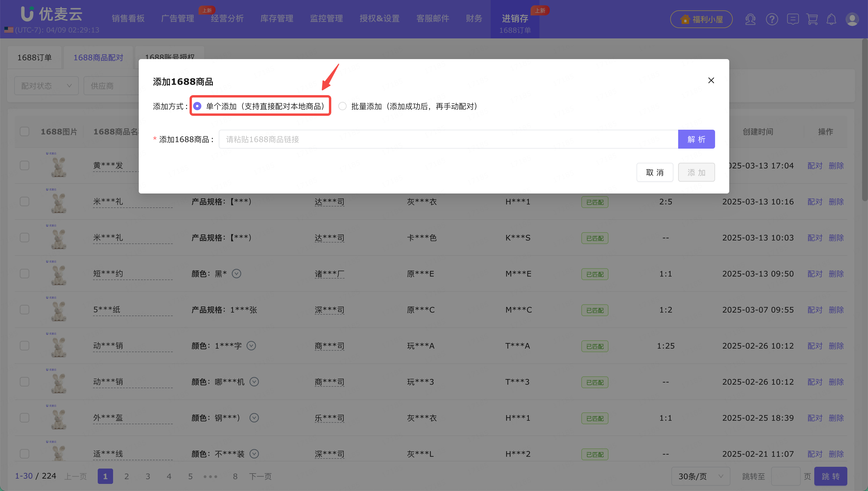The image size is (868, 491).
Task: Switch to the 1688订单 tab
Action: (x=34, y=57)
